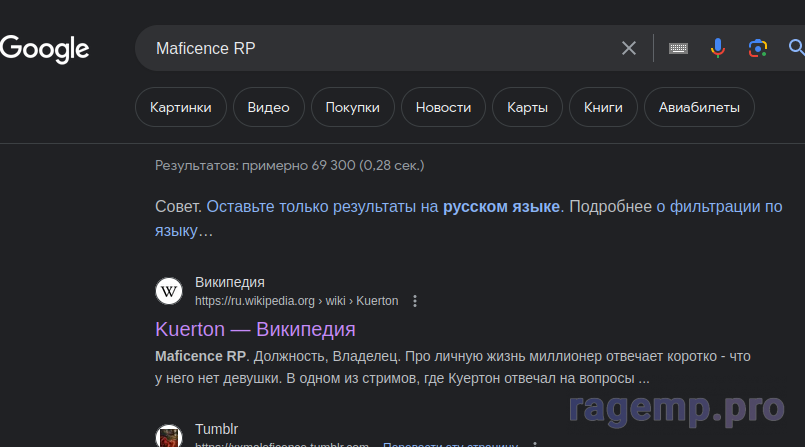Click the Google logo
The height and width of the screenshot is (447, 805).
pos(45,48)
